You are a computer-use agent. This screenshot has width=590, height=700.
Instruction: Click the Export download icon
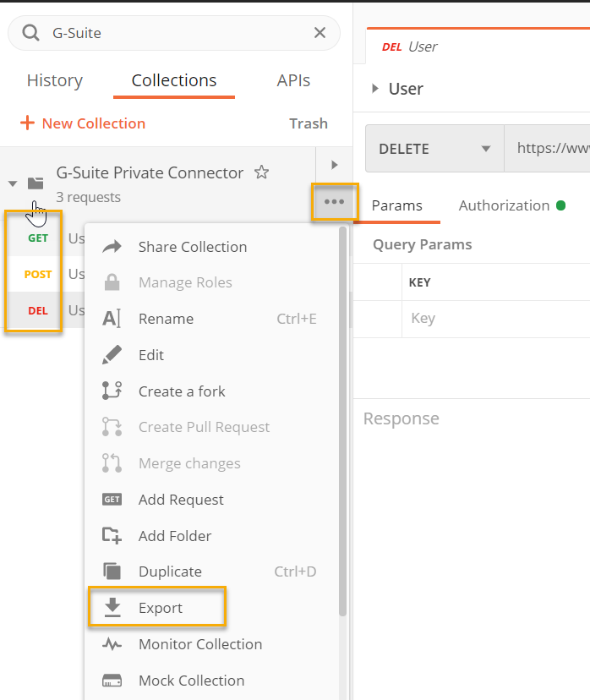click(x=112, y=607)
